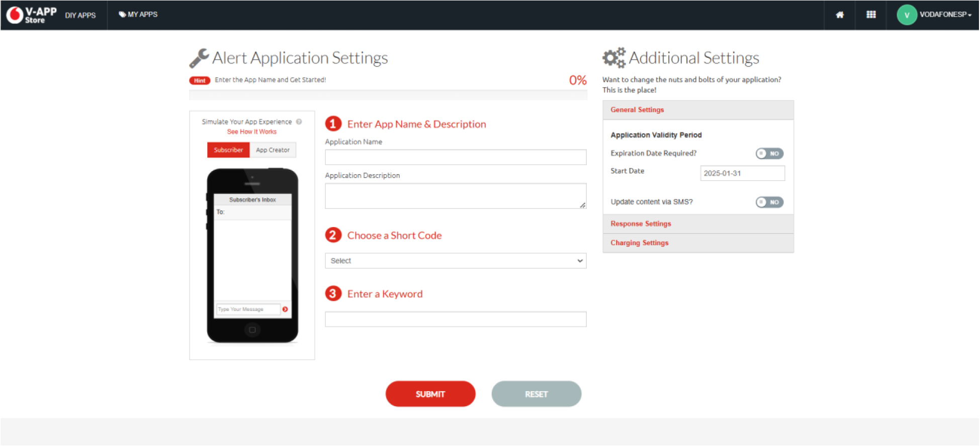Collapse the General Settings section
Screen dimensions: 980x446
(x=698, y=110)
